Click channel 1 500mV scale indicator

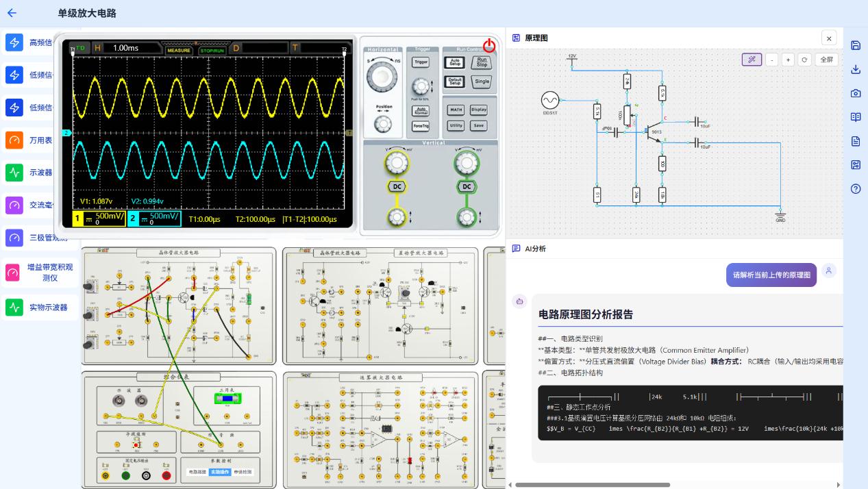(99, 219)
